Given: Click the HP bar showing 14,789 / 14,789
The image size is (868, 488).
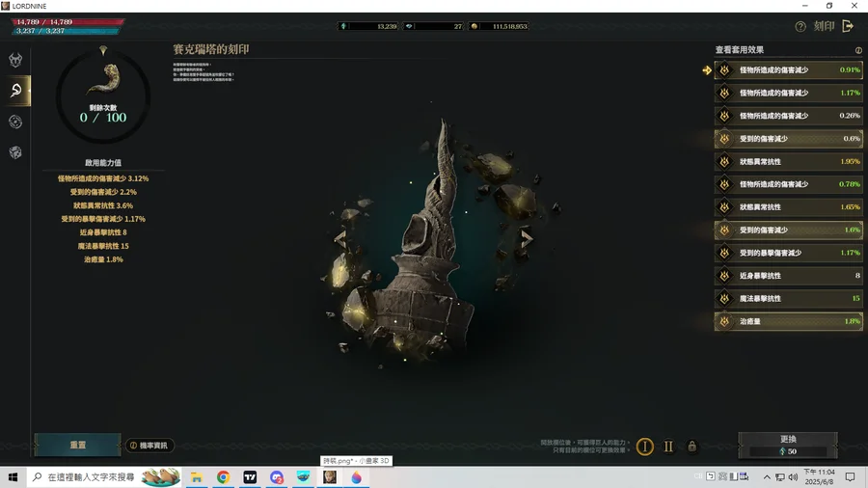Looking at the screenshot, I should click(68, 22).
